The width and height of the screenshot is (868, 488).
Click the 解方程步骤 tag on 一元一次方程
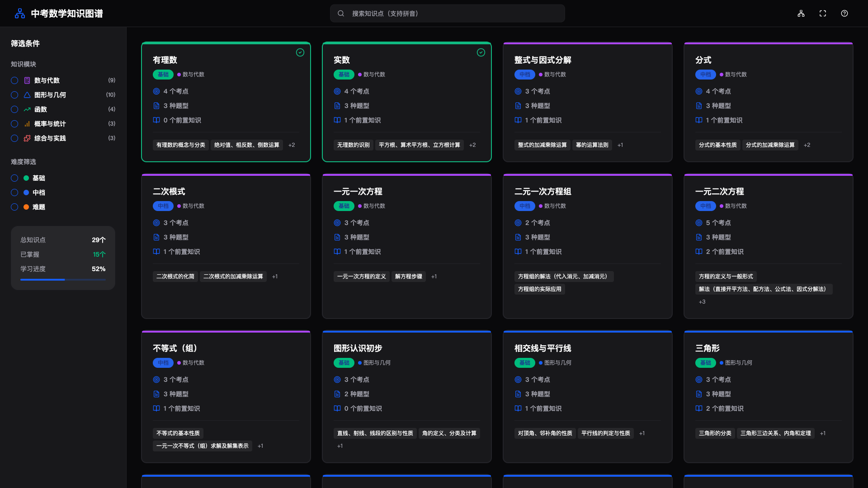408,276
